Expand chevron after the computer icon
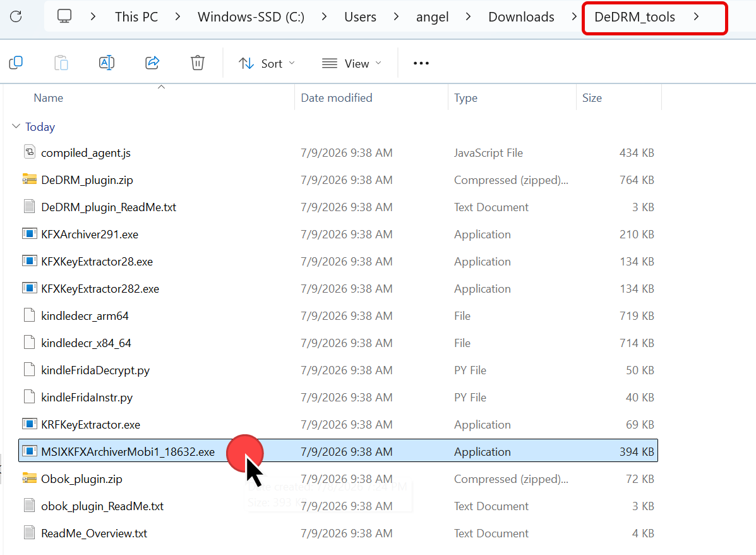Viewport: 756px width, 555px height. pyautogui.click(x=93, y=16)
